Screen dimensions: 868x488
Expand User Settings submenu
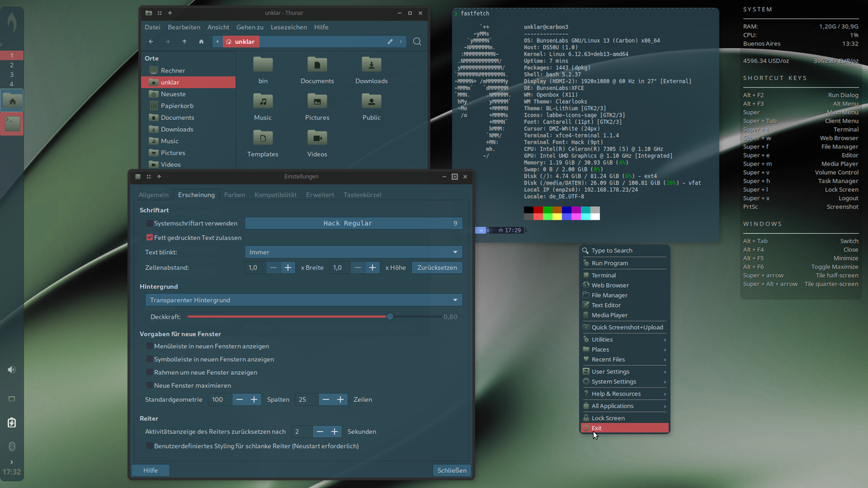[625, 371]
